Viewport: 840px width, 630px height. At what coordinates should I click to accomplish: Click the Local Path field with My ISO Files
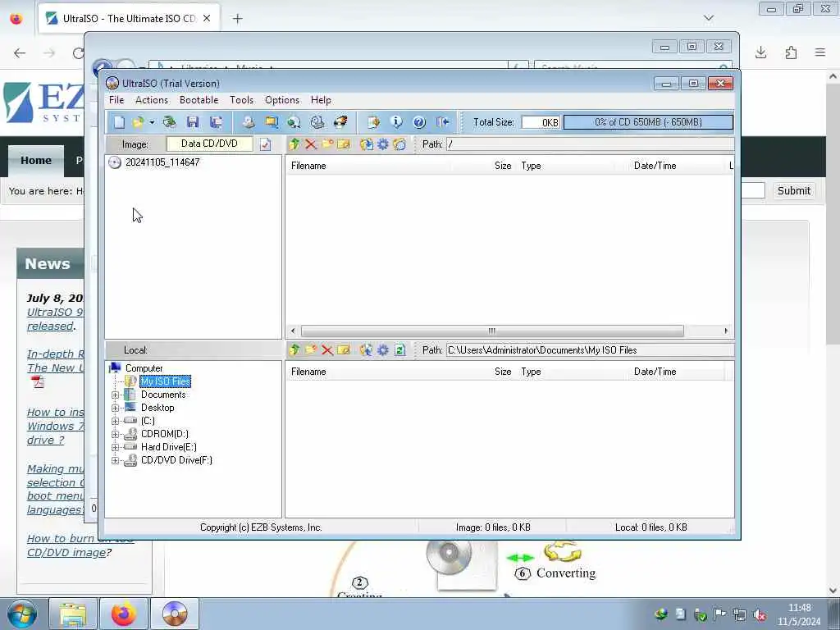(x=590, y=349)
